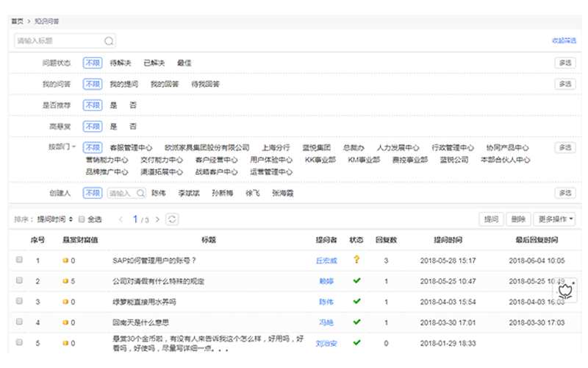The height and width of the screenshot is (368, 588).
Task: Select the checkbox for row 3
Action: pos(19,301)
